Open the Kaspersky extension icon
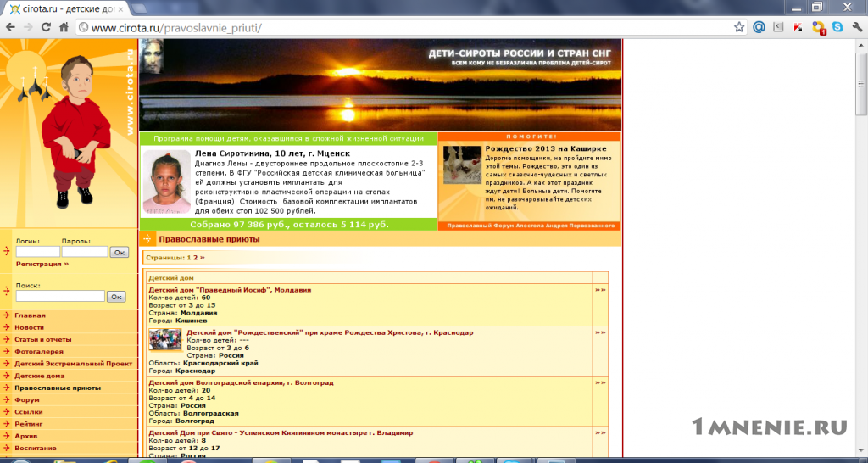This screenshot has width=868, height=463. click(x=798, y=27)
